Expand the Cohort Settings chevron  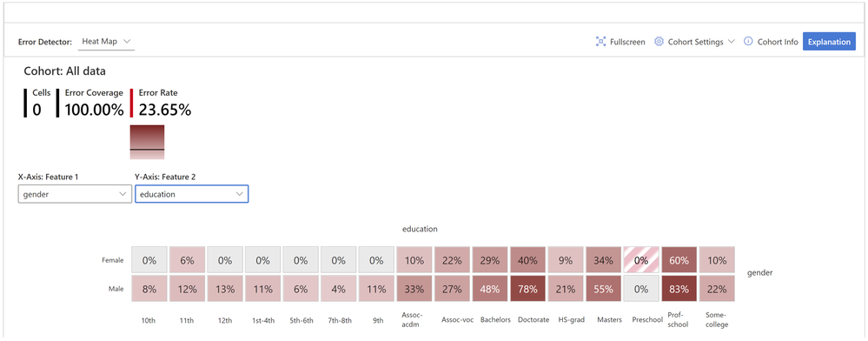coord(732,42)
